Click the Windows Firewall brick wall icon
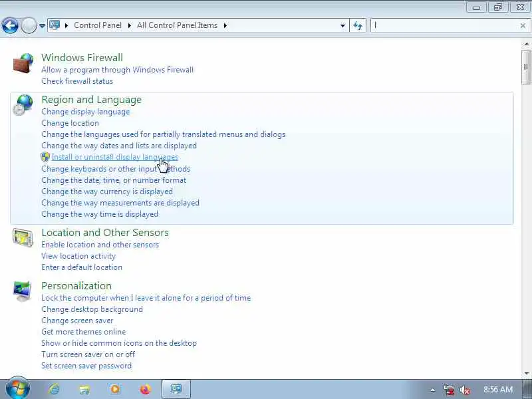 pyautogui.click(x=23, y=63)
